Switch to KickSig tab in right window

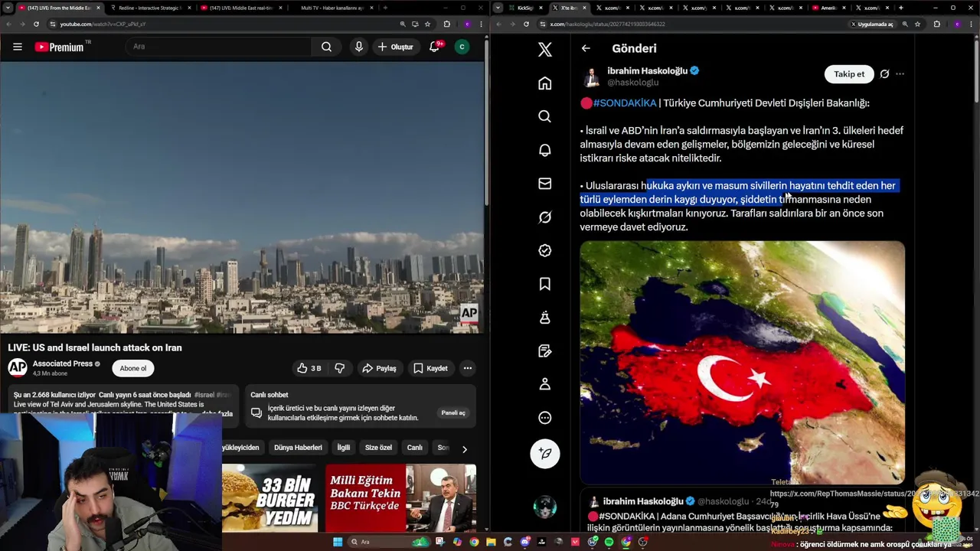click(525, 8)
